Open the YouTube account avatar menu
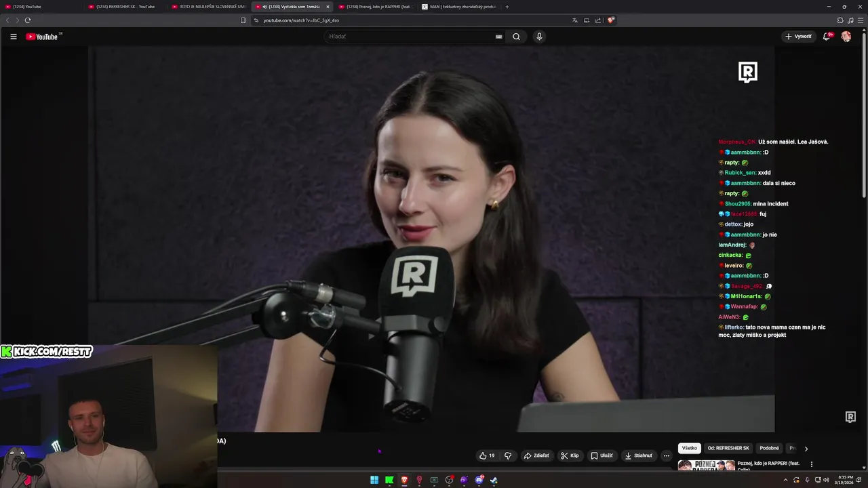 [x=846, y=37]
